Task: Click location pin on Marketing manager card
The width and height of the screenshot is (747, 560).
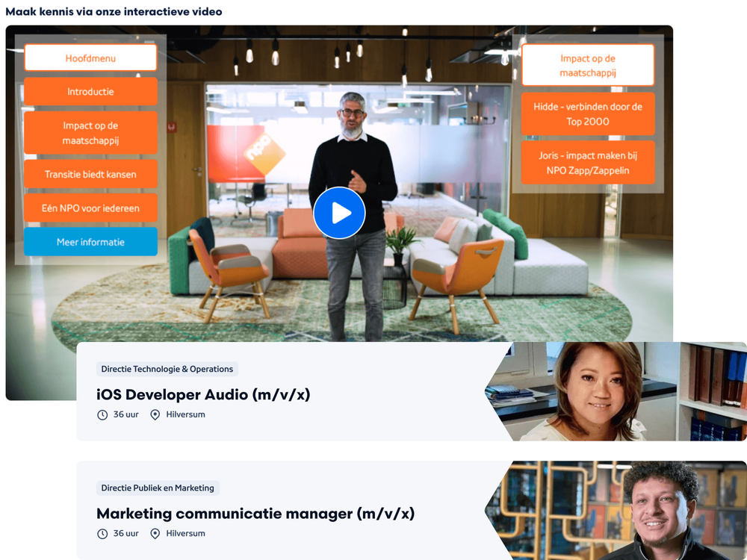Action: pyautogui.click(x=155, y=534)
